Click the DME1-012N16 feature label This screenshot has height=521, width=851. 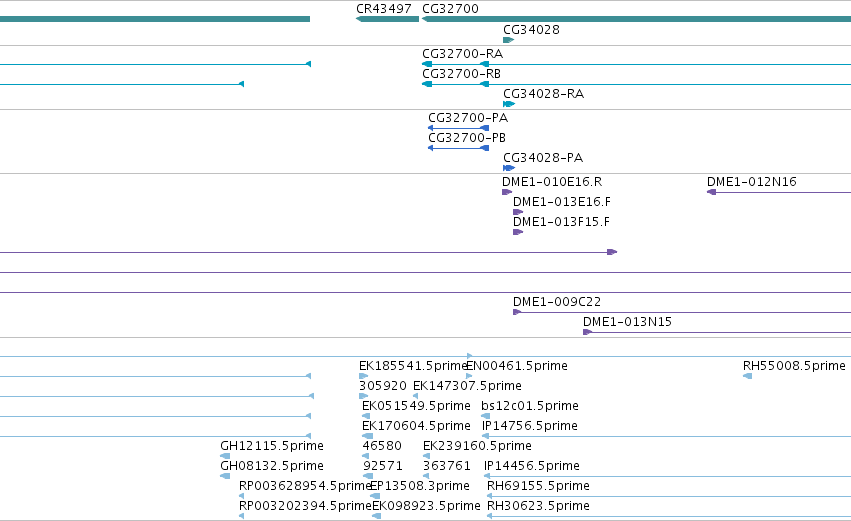(752, 182)
